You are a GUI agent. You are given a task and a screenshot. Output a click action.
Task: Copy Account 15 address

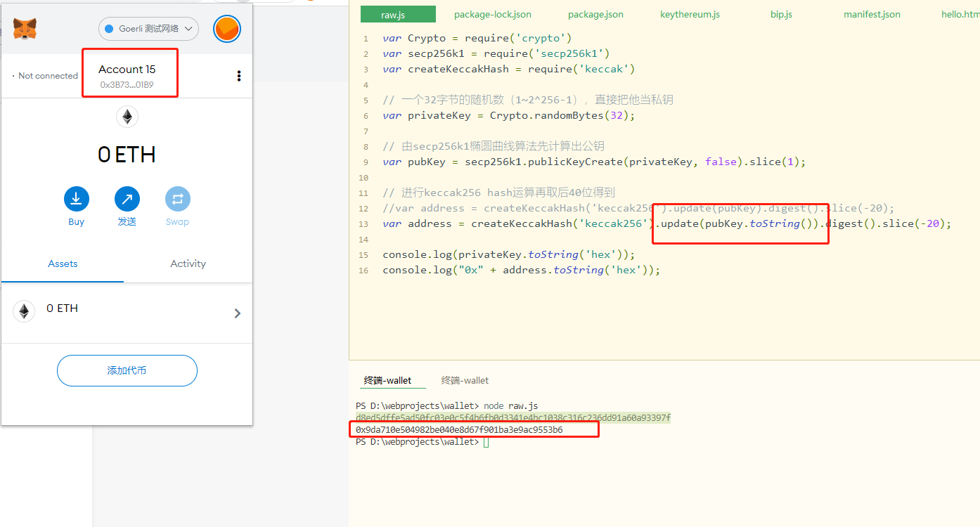(127, 85)
